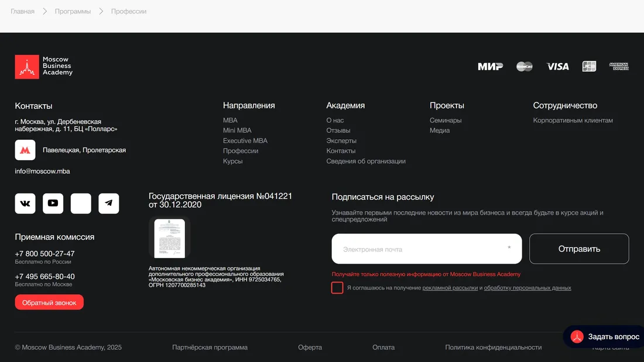Open the Программы breadcrumb item

[x=73, y=11]
